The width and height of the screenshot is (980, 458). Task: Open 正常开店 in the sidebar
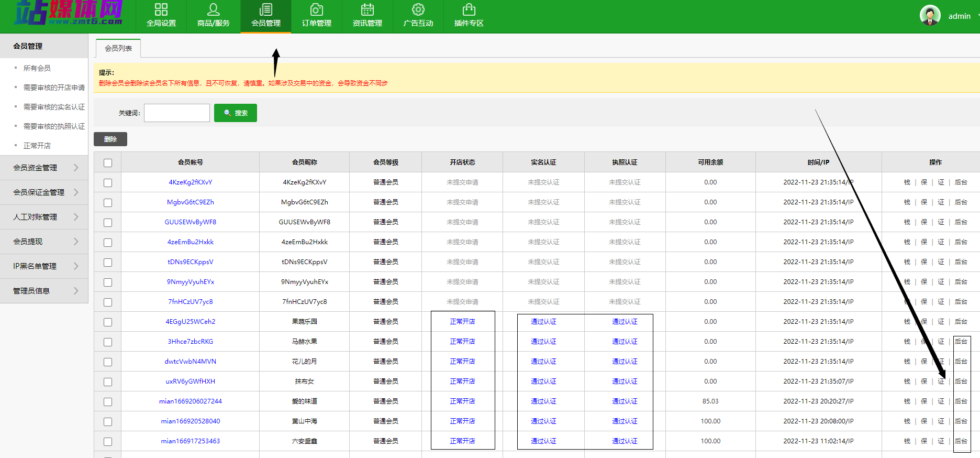tap(37, 146)
